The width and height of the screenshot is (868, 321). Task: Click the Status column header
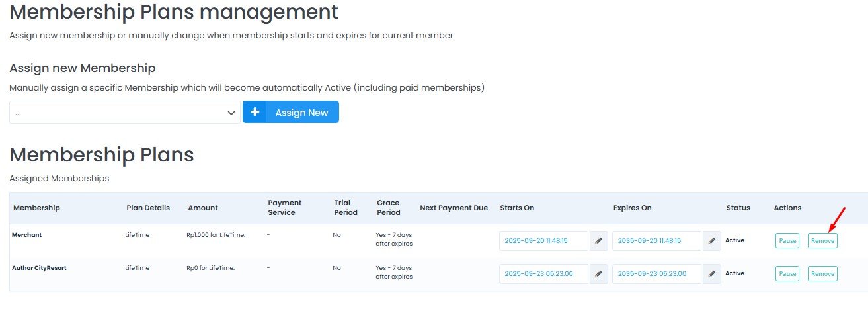click(x=738, y=208)
